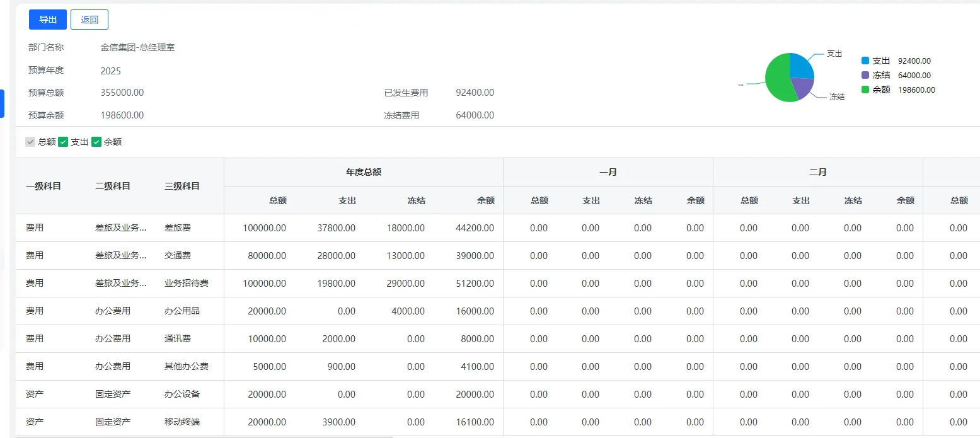Uncheck the 支出 checkbox

pos(63,142)
